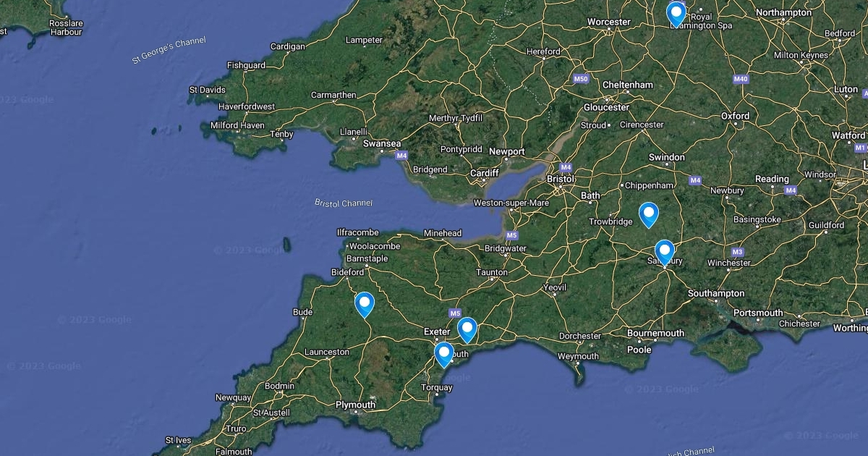Click the M50 motorway shield

coord(580,78)
